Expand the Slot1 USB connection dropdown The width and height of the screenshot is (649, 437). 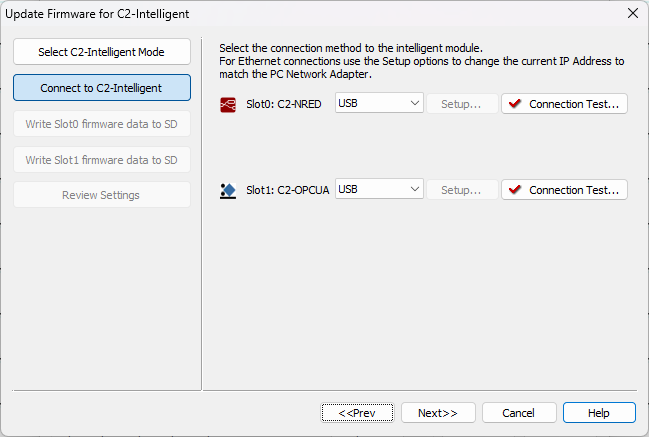pyautogui.click(x=380, y=190)
